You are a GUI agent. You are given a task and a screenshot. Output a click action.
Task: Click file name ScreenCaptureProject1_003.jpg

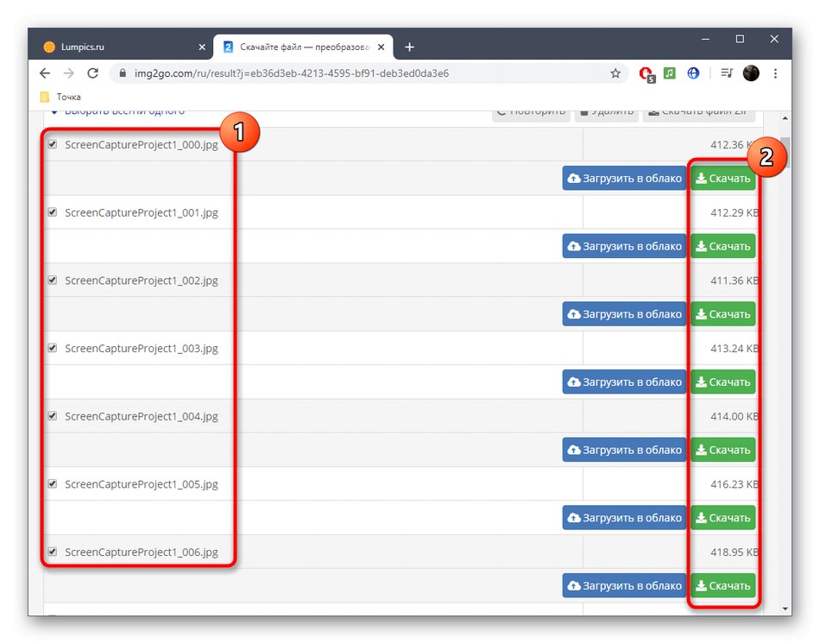[142, 349]
